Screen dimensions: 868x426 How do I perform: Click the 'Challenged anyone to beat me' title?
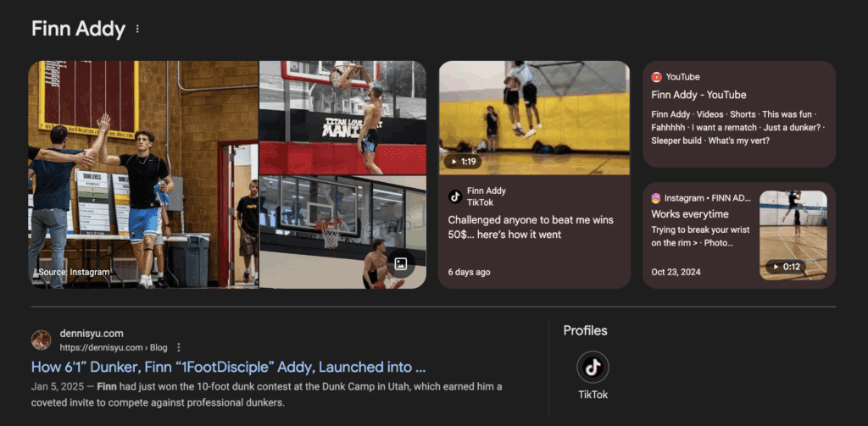point(531,227)
